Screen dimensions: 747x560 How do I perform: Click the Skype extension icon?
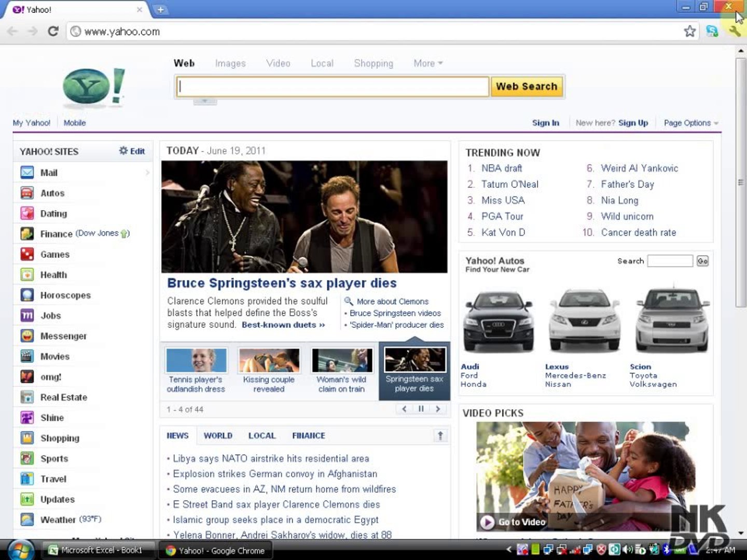click(x=712, y=31)
